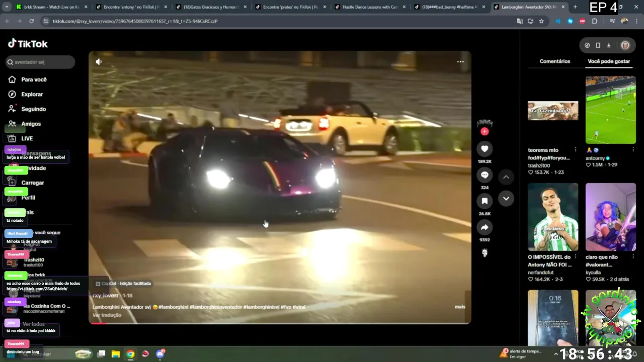Open options for 'claro que não' video
644x362 pixels.
(x=633, y=257)
